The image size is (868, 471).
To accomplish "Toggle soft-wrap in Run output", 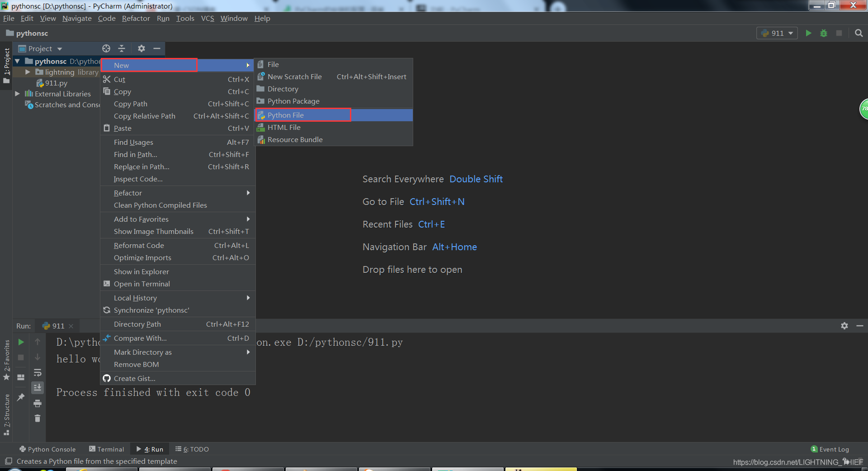I will [38, 373].
